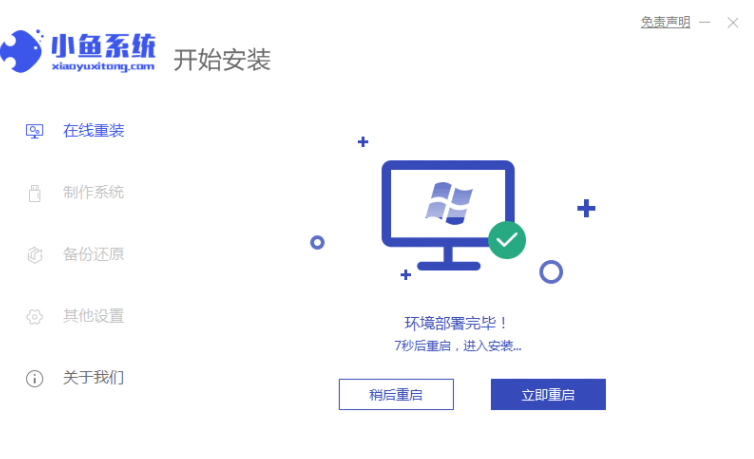Click the 关于我们 info icon
The width and height of the screenshot is (754, 459).
tap(34, 379)
